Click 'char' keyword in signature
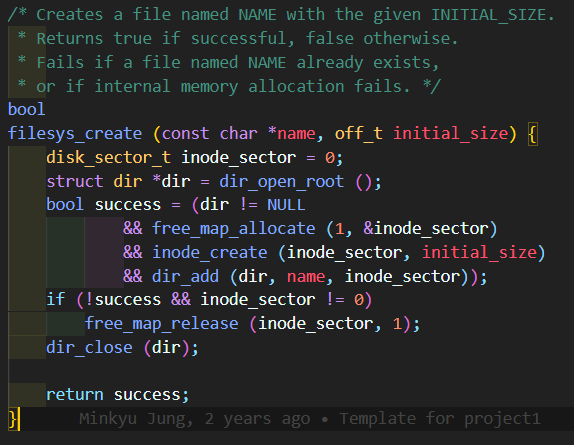574x445 pixels. tap(238, 134)
